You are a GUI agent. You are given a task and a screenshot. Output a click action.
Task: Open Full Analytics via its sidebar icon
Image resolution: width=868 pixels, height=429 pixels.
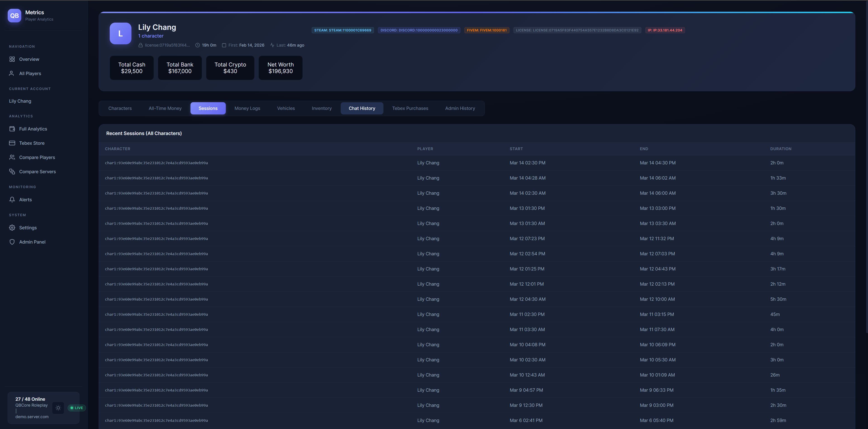click(12, 129)
